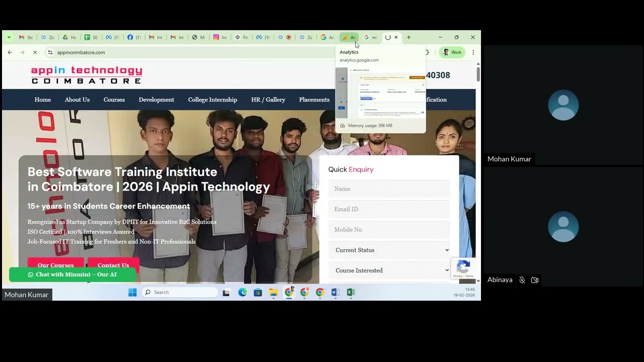
Task: Click Abinaya's muted microphone icon
Action: [522, 280]
